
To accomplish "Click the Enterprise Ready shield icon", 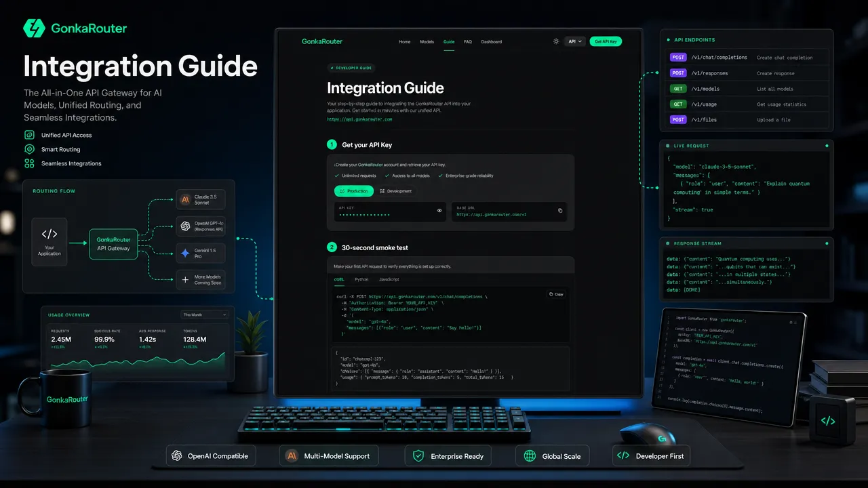I will 418,455.
